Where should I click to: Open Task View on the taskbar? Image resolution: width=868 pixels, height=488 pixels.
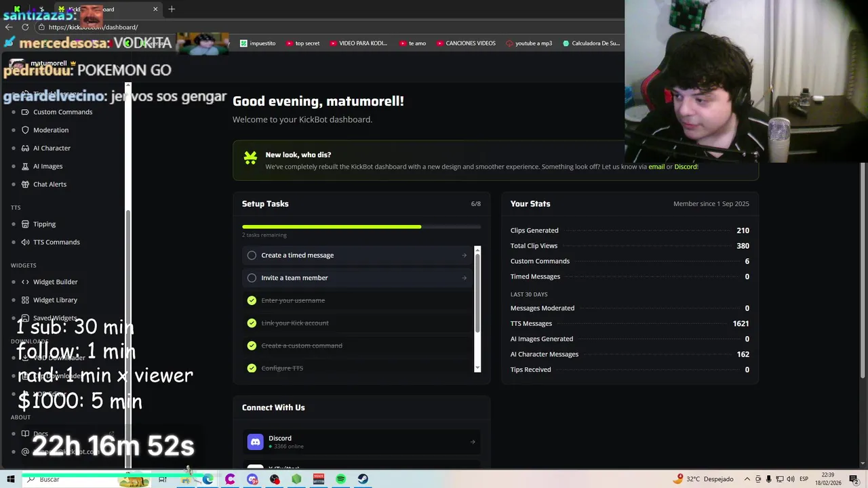pyautogui.click(x=163, y=479)
